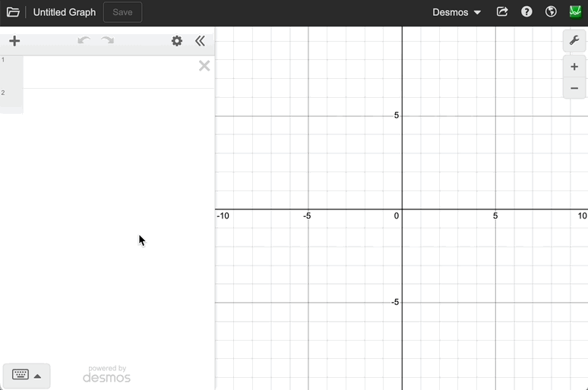This screenshot has width=588, height=390.
Task: Rename the Untitled Graph title
Action: coord(65,12)
